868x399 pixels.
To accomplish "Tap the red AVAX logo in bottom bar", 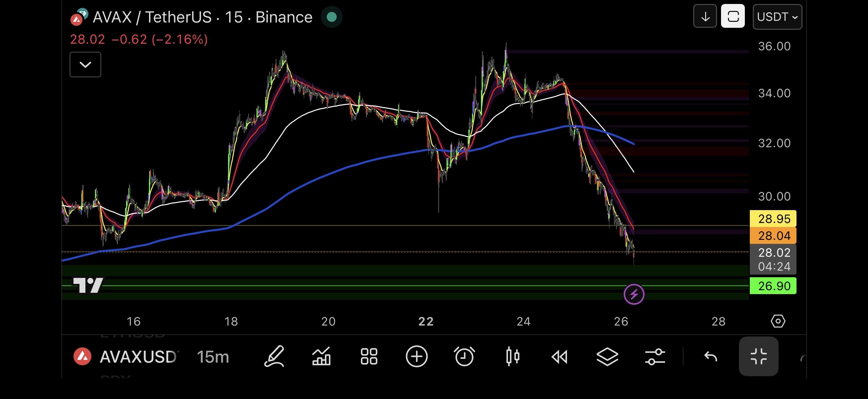I will 82,356.
